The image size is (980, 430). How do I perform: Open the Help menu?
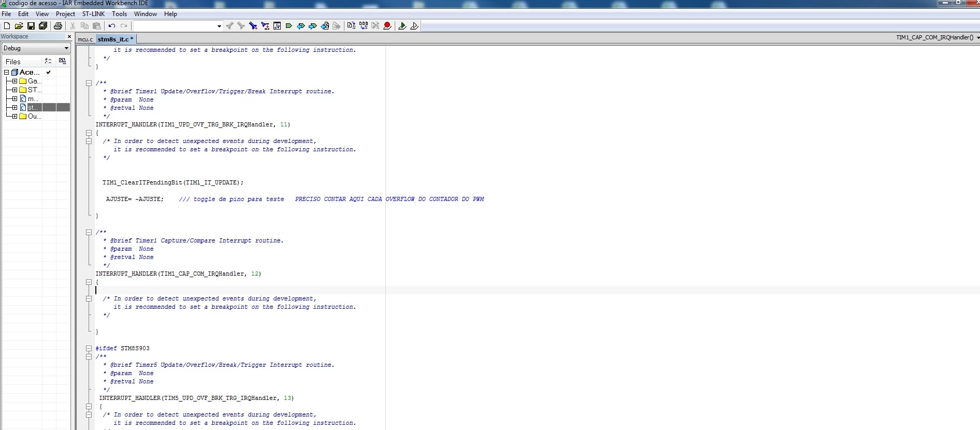[x=170, y=14]
